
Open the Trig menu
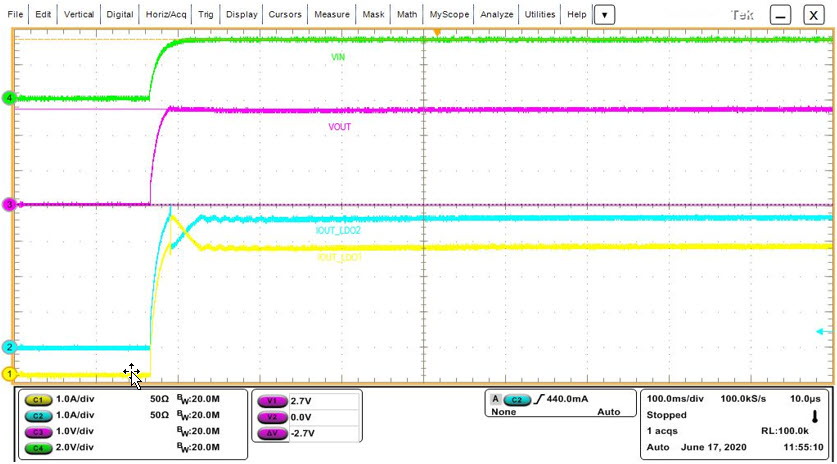[206, 14]
